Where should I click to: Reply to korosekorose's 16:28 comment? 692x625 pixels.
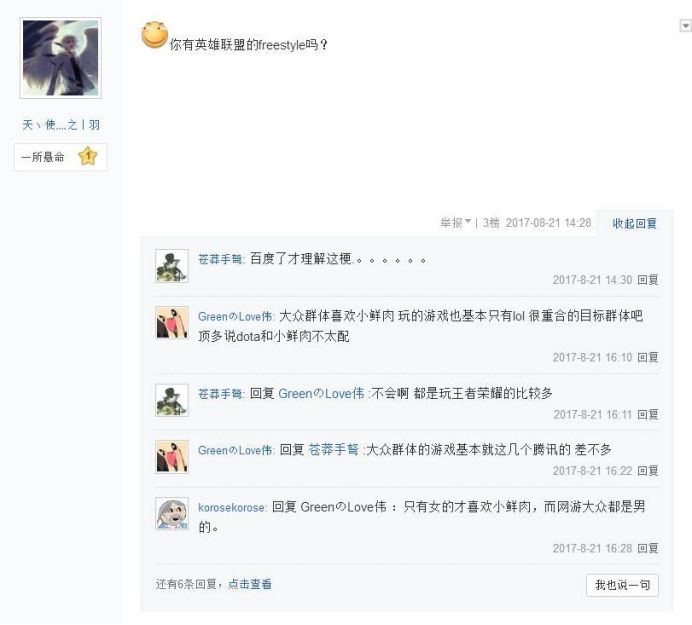point(648,548)
